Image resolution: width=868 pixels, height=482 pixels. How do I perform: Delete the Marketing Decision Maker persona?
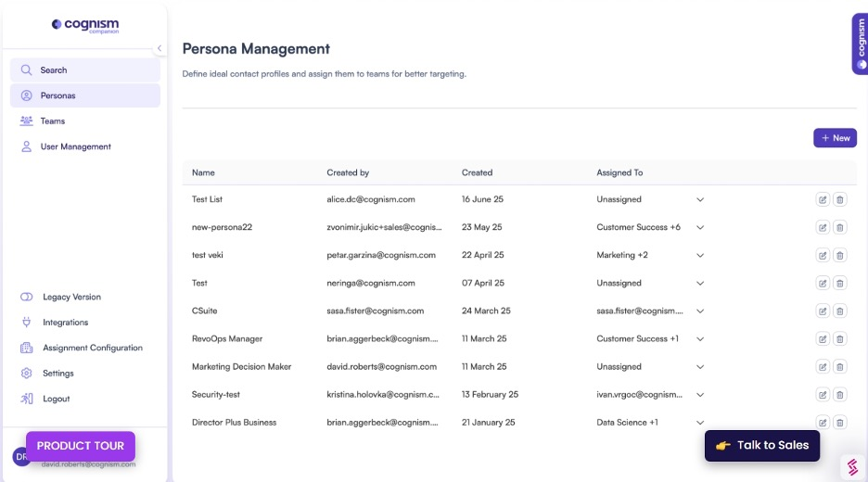pos(840,367)
